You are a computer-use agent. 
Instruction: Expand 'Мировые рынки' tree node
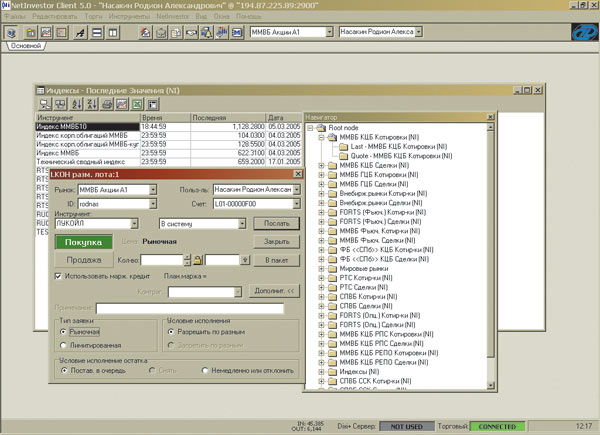click(321, 269)
